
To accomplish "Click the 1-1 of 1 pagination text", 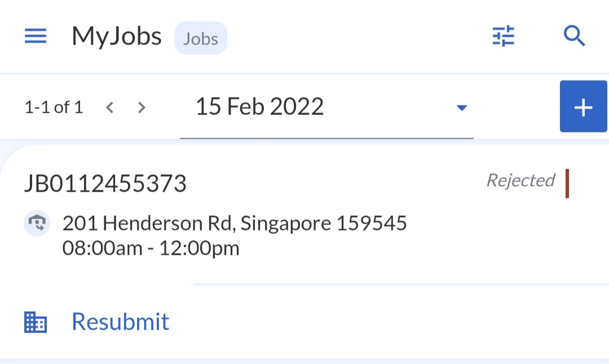I will [54, 107].
